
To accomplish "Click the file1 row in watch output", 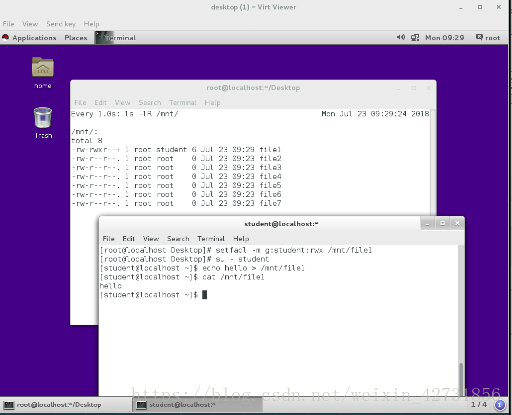I will pos(176,149).
